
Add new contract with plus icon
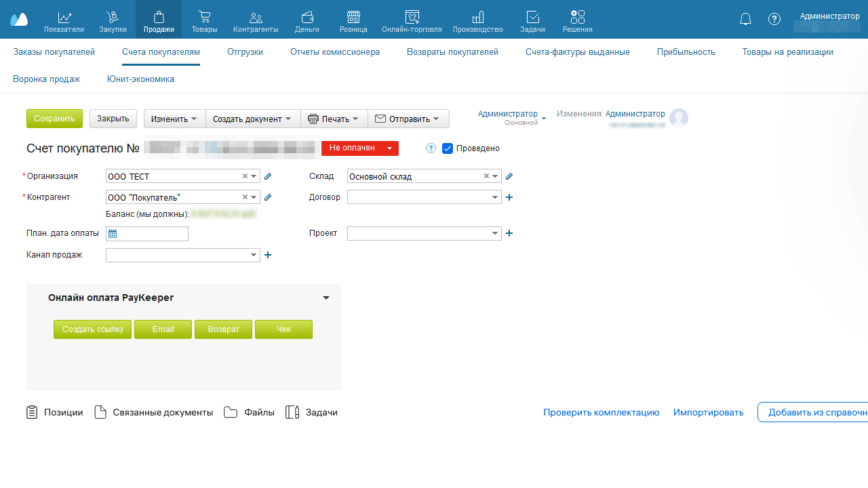(x=509, y=197)
